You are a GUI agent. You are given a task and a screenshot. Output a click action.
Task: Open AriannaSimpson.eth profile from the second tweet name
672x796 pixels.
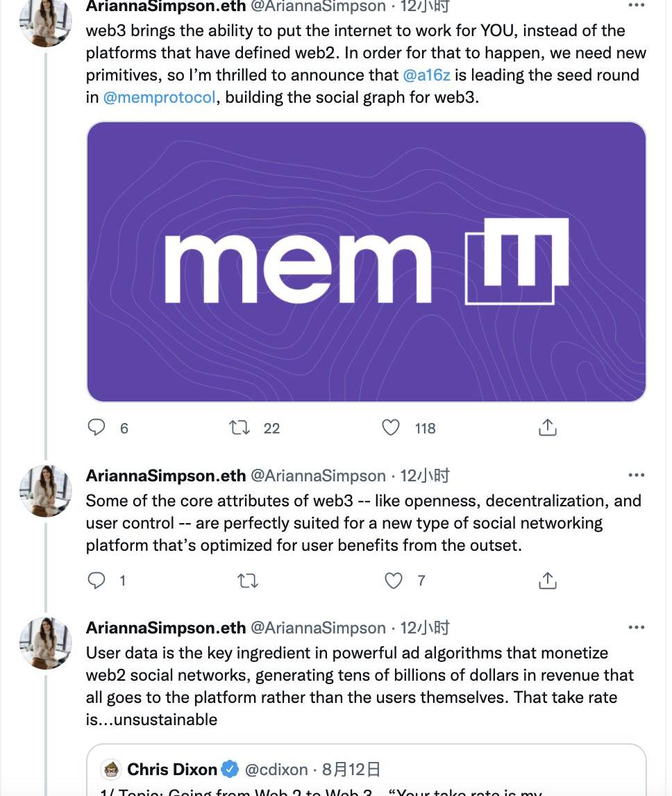pyautogui.click(x=165, y=476)
